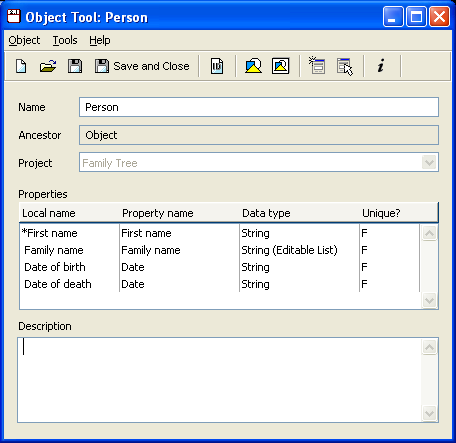
Task: Open the Object menu
Action: coord(24,40)
